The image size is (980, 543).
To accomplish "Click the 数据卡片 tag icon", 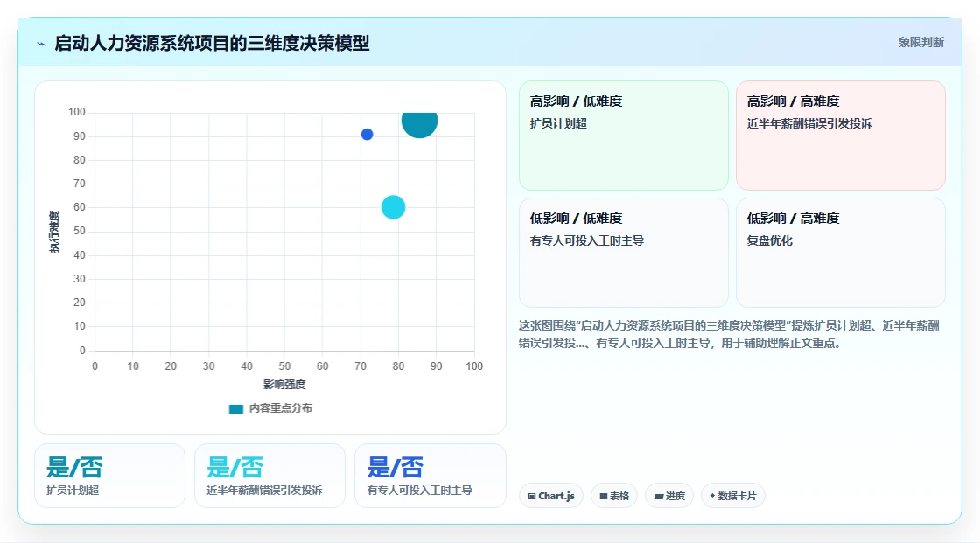I will [x=712, y=496].
